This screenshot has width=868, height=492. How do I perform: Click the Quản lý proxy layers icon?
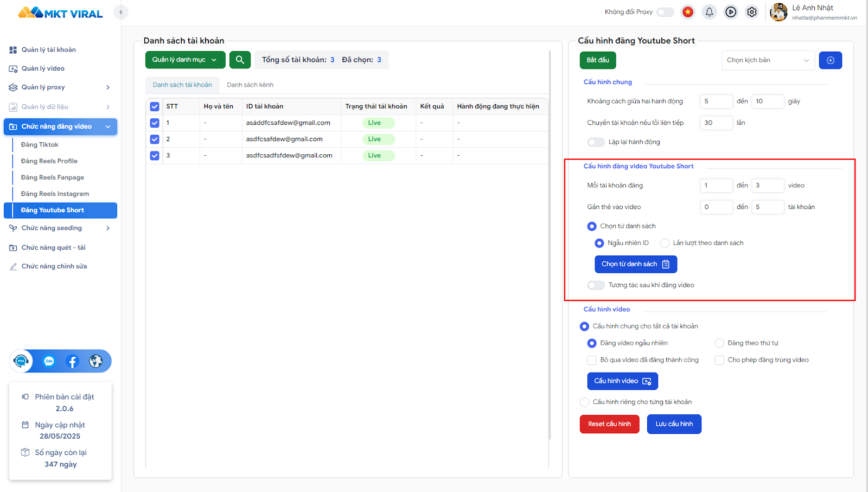point(13,87)
